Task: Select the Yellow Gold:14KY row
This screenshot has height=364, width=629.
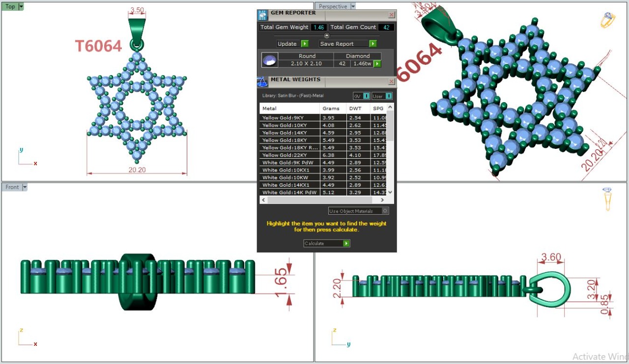Action: click(x=289, y=133)
